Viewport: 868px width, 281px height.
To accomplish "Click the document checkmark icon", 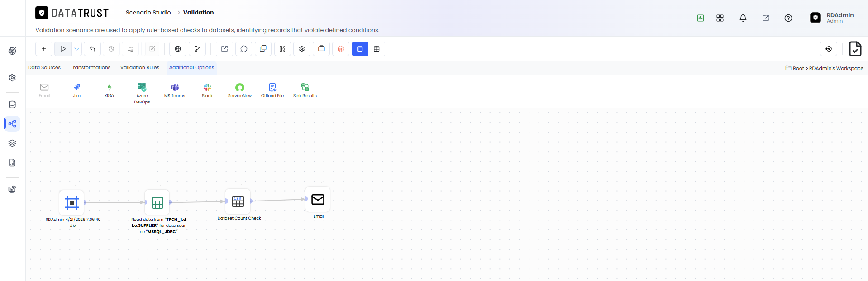I will point(855,48).
